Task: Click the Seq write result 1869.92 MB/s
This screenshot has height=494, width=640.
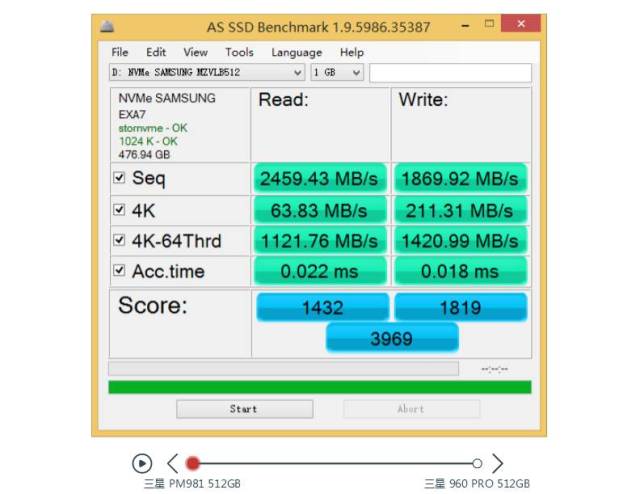Action: (460, 178)
